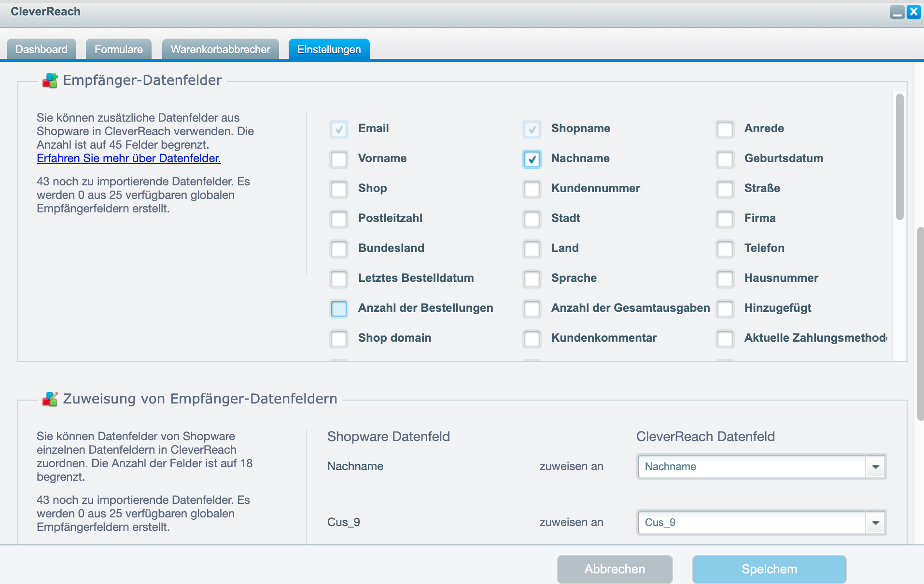Open the Dashboard tab

click(42, 49)
